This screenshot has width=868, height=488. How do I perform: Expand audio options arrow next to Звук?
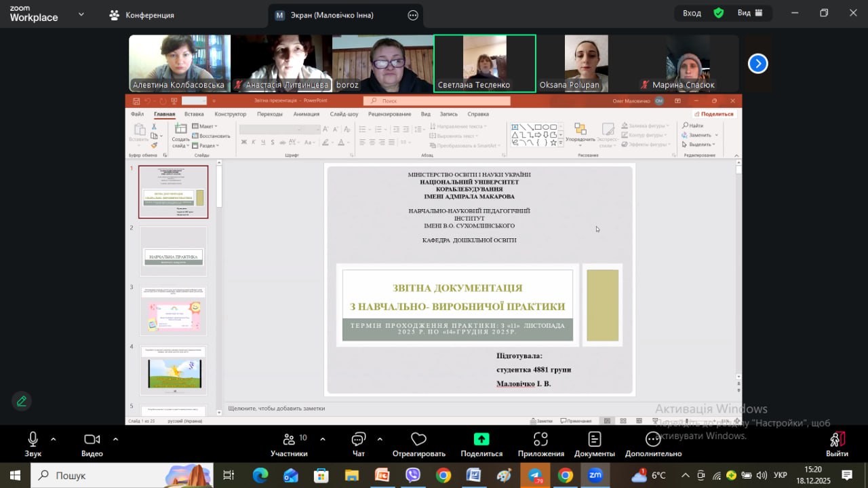coord(54,439)
